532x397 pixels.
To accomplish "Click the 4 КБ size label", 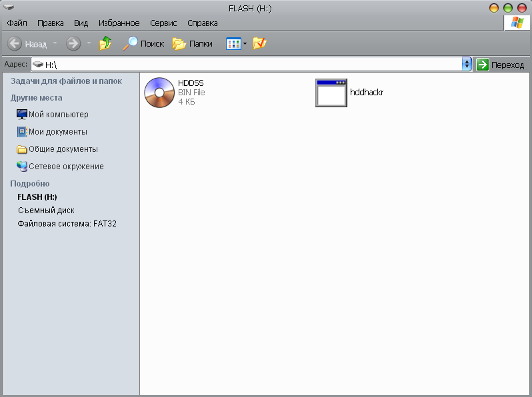I will tap(186, 102).
